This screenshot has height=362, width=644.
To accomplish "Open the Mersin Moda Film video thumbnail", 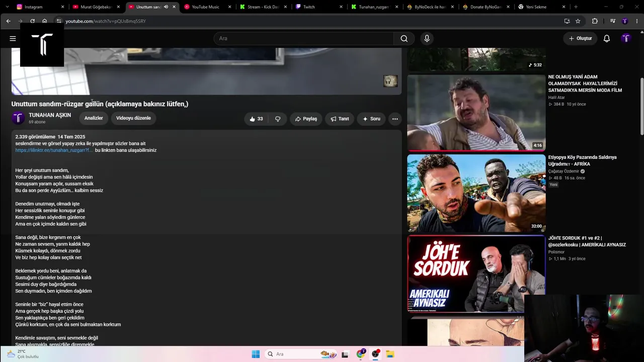I will click(476, 113).
